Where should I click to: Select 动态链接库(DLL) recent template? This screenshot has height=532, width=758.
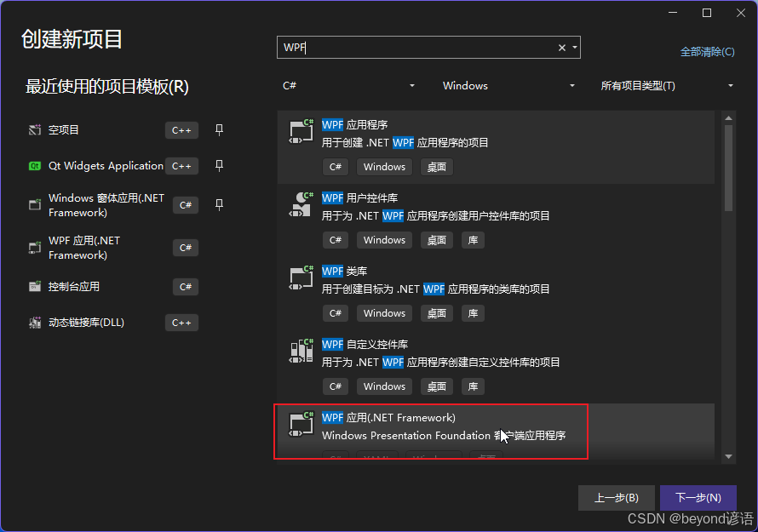pyautogui.click(x=87, y=323)
